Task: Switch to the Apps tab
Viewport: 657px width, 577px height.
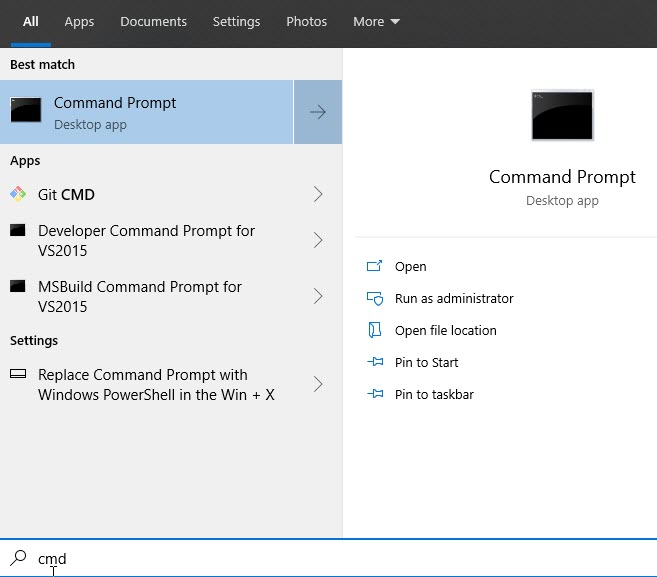Action: (79, 22)
